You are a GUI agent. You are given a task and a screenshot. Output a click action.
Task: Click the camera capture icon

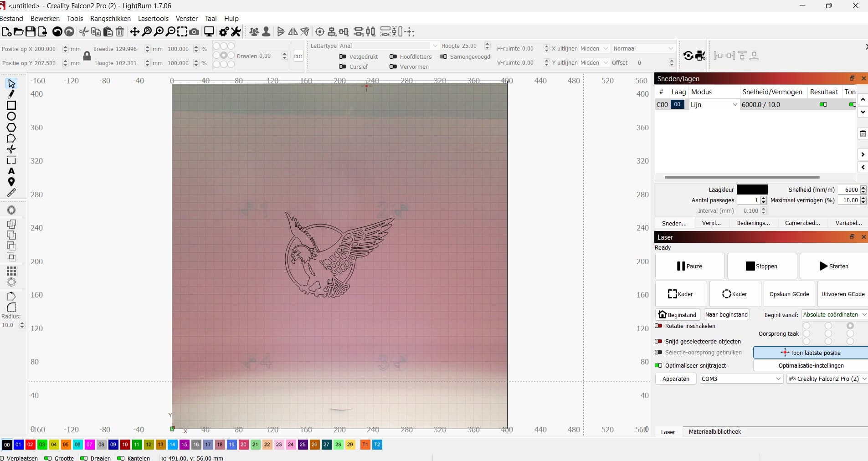[194, 31]
